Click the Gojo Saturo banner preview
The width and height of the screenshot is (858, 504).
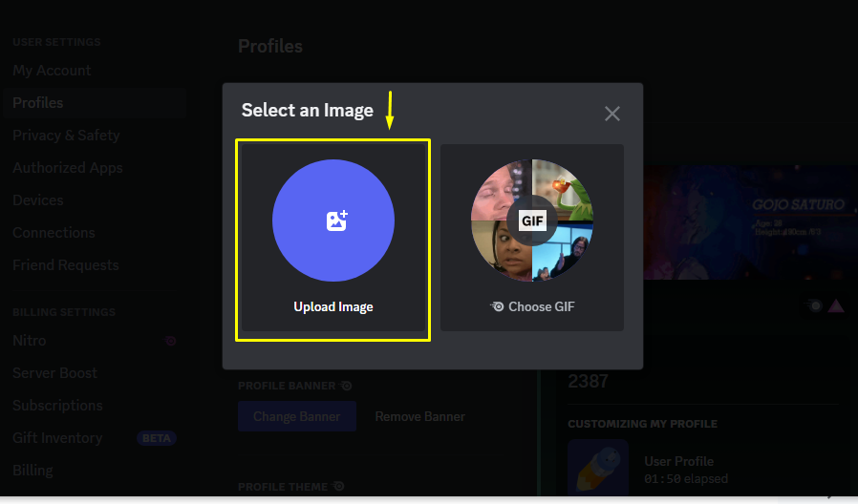[750, 222]
